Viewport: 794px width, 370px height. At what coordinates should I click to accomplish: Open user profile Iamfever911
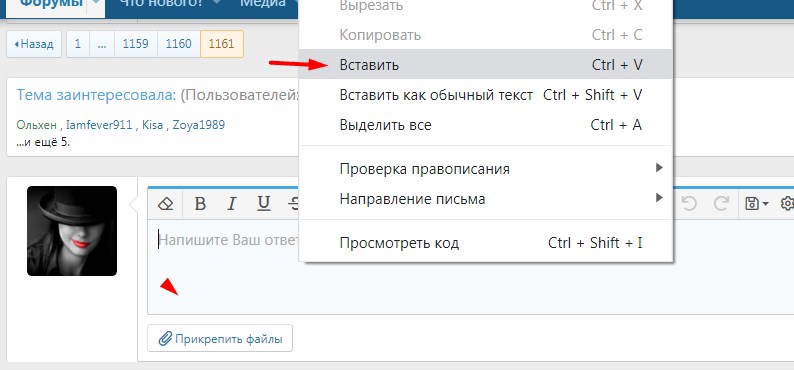point(99,125)
